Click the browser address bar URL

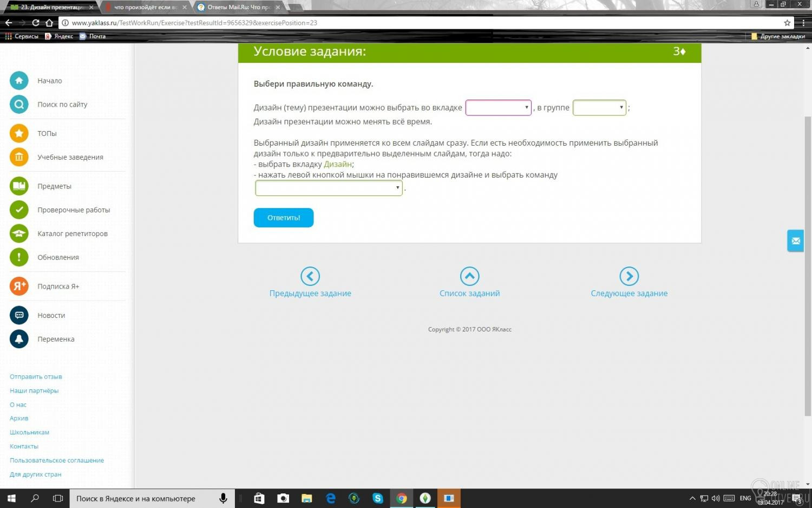(195, 23)
